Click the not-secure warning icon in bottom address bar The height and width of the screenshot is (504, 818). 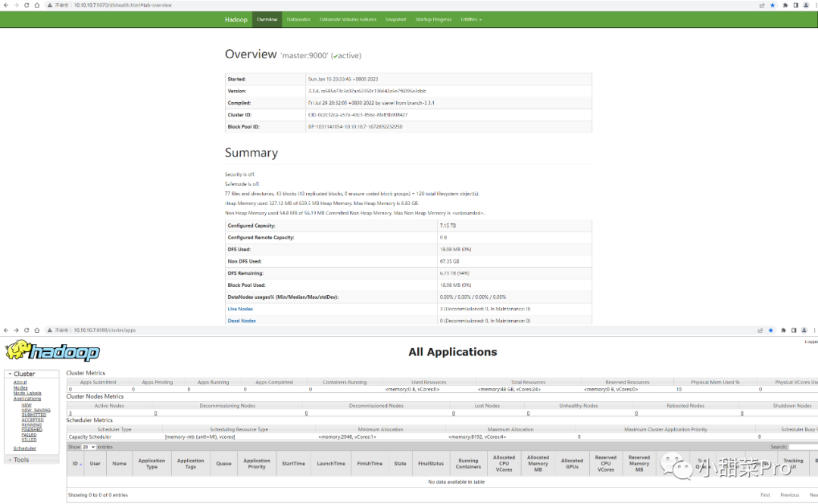[49, 331]
